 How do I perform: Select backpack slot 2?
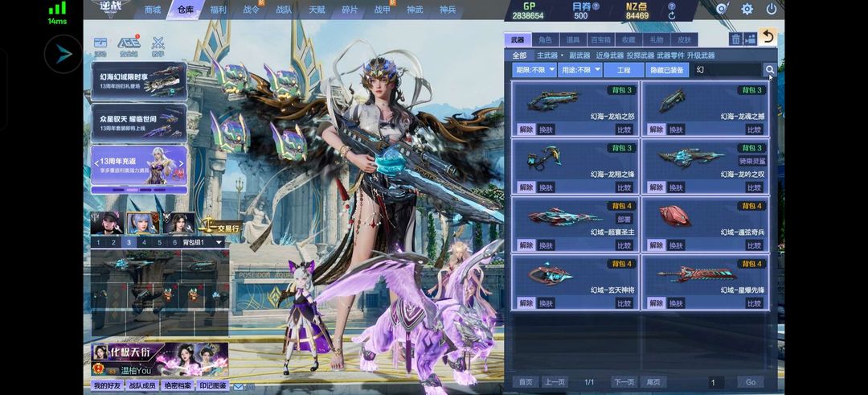113,242
